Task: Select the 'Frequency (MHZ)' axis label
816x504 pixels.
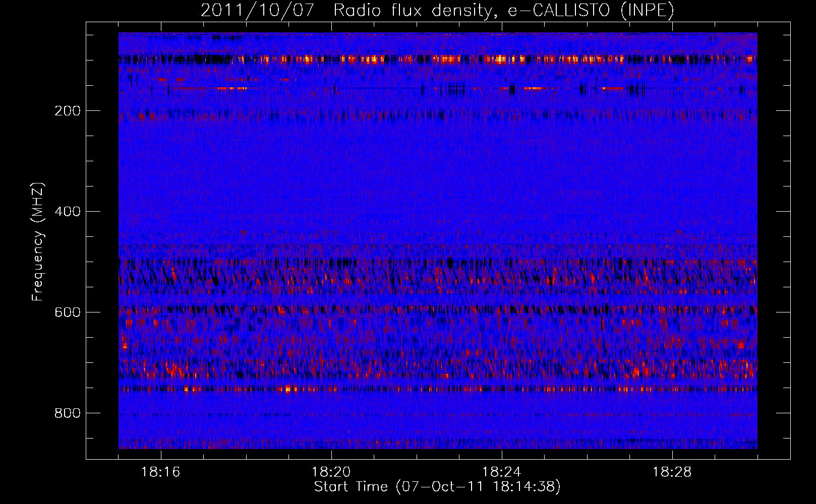Action: [x=38, y=241]
